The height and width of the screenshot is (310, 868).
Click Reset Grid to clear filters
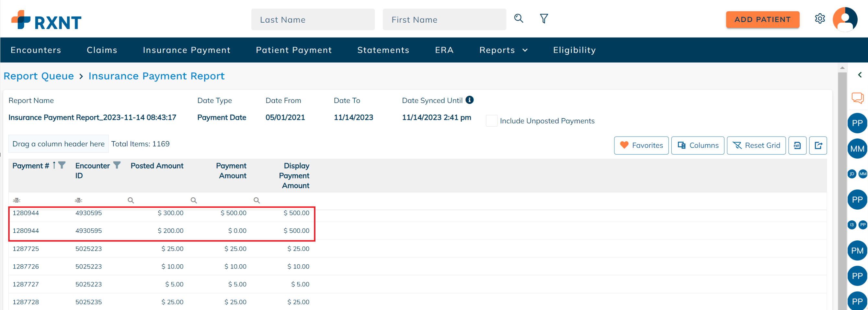(757, 145)
